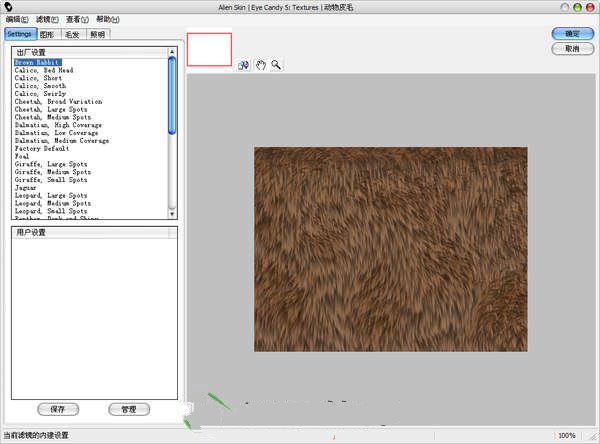Click the show original preview toggle icon

pyautogui.click(x=244, y=65)
